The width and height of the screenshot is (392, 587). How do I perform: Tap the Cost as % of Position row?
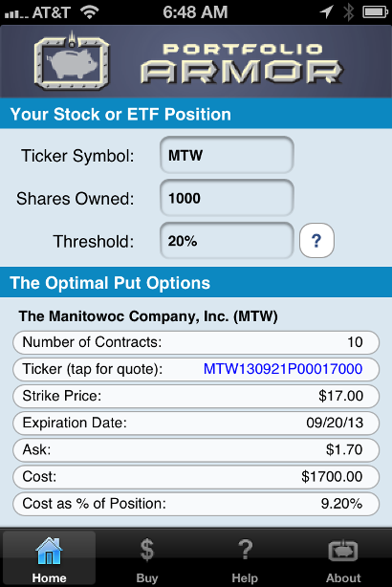(196, 504)
